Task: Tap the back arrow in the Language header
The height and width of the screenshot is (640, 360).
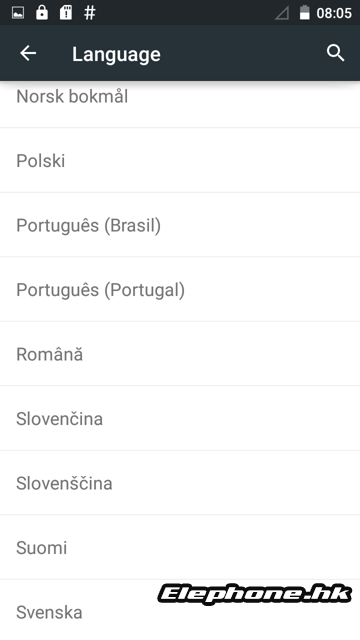Action: pos(28,53)
